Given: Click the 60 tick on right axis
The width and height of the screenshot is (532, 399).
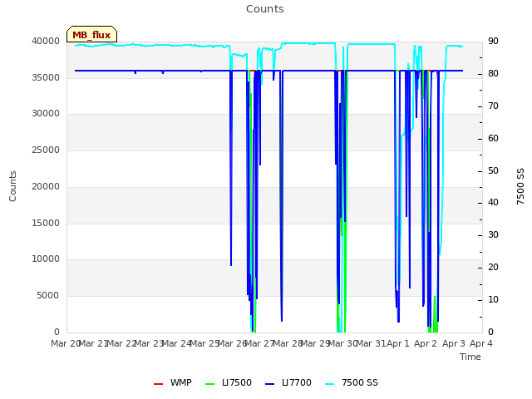Looking at the screenshot, I should (x=493, y=139).
